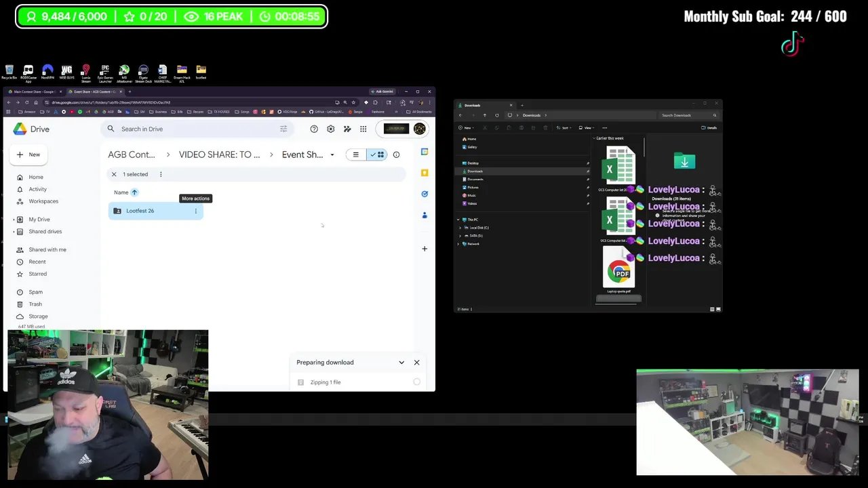This screenshot has width=868, height=488.
Task: Open NordVPN desktop icon
Action: click(47, 73)
